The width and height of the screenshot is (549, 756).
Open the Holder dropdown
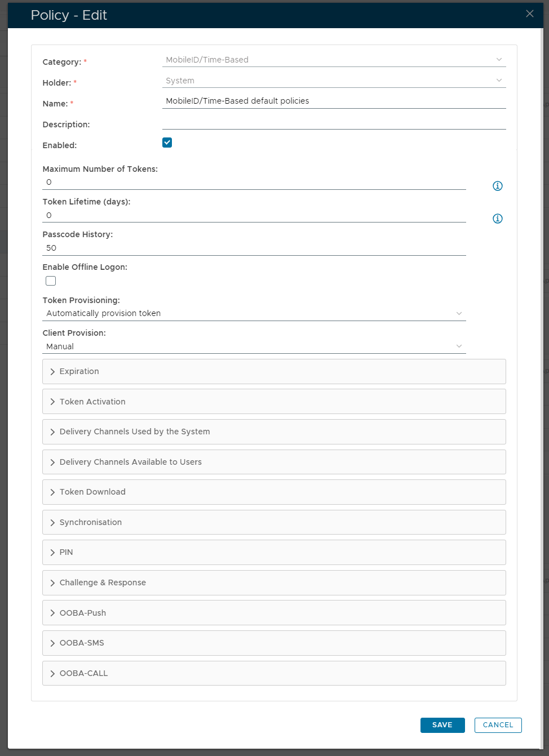pos(334,81)
